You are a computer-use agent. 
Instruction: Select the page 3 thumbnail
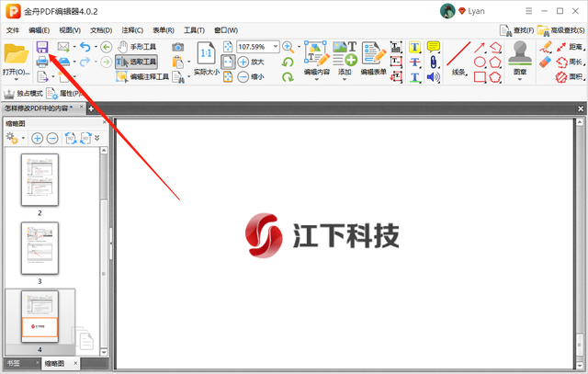click(40, 248)
